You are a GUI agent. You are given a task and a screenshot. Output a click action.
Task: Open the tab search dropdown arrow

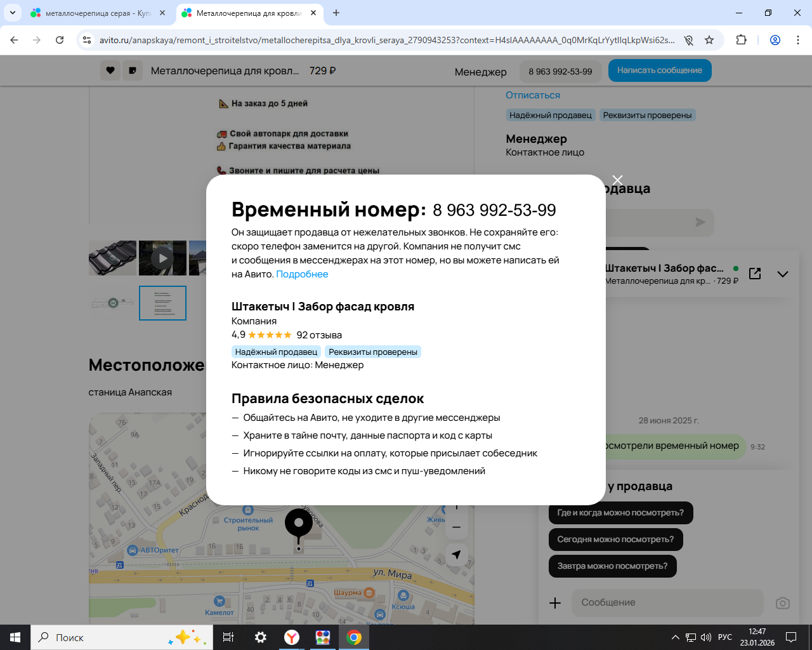click(x=12, y=13)
